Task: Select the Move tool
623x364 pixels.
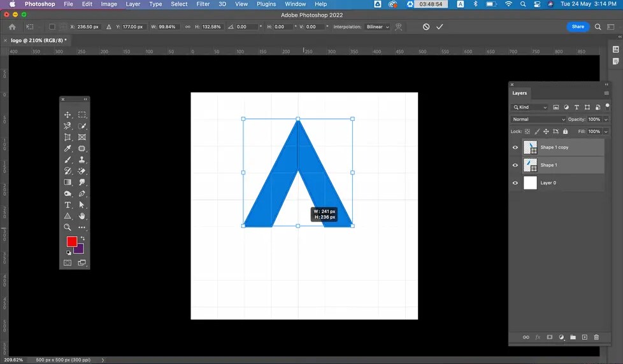Action: 68,115
